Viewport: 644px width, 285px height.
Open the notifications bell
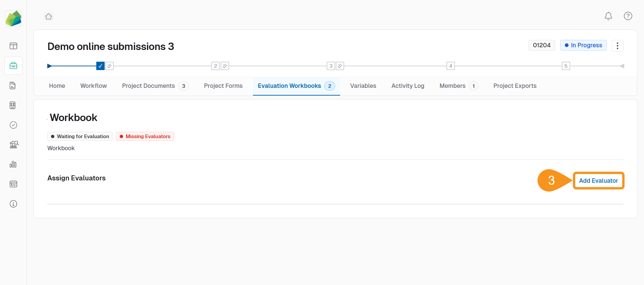(608, 16)
